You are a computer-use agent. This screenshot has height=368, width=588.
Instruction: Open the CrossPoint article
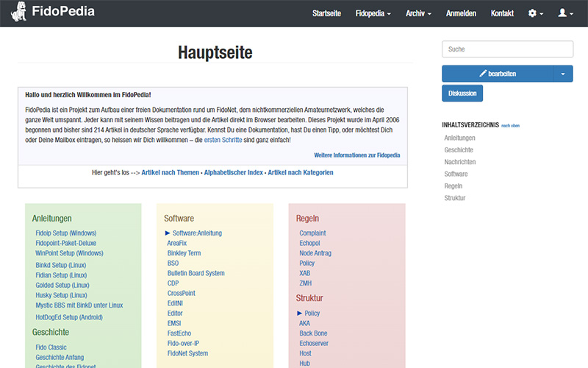(182, 293)
